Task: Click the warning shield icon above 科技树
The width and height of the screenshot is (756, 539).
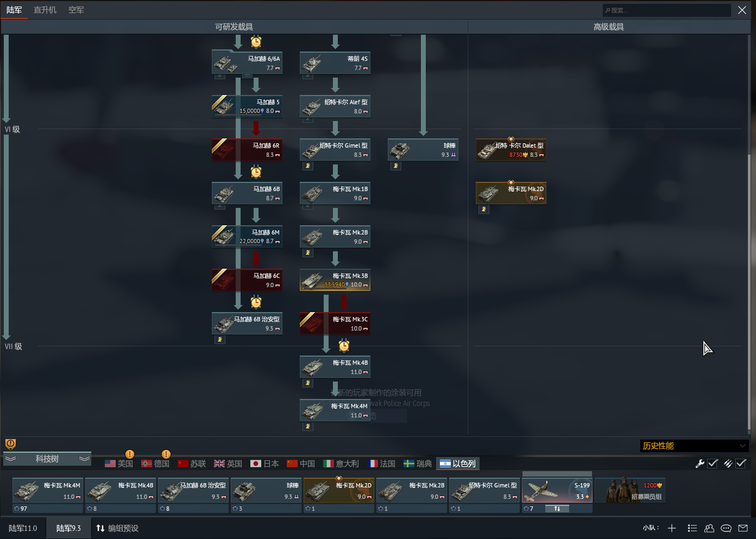Action: point(10,444)
